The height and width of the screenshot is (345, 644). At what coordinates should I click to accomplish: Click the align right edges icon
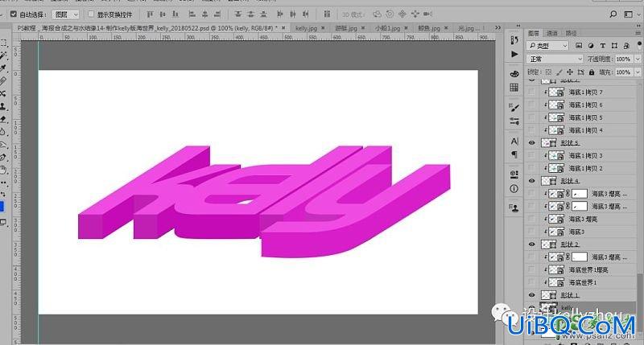pyautogui.click(x=217, y=14)
